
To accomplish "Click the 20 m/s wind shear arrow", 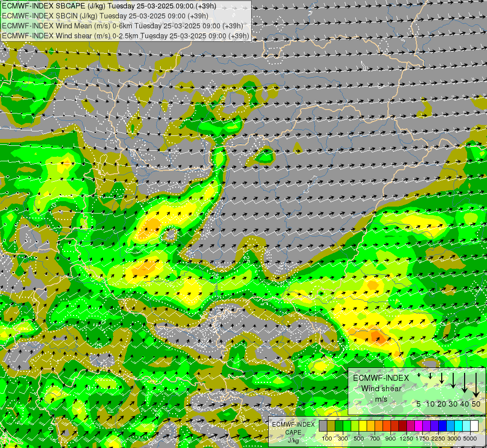I will pyautogui.click(x=442, y=378).
